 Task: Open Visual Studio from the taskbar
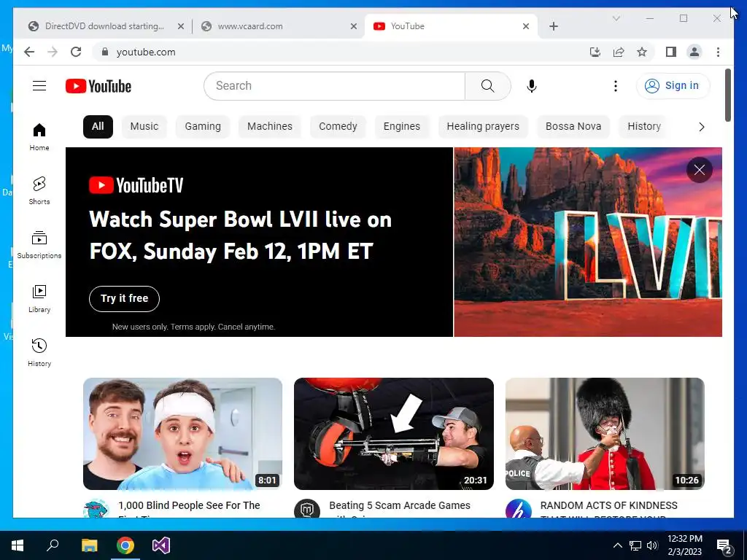coord(161,545)
